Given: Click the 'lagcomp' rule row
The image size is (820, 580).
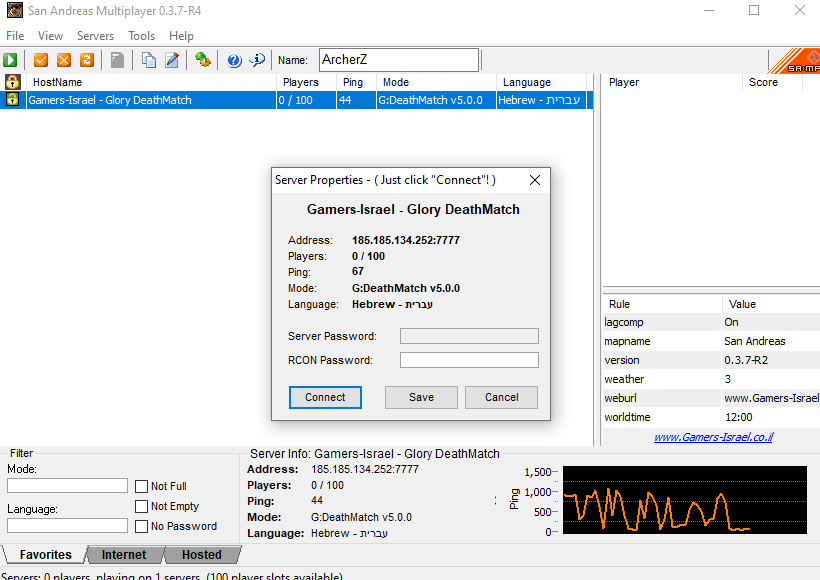Looking at the screenshot, I should point(711,322).
